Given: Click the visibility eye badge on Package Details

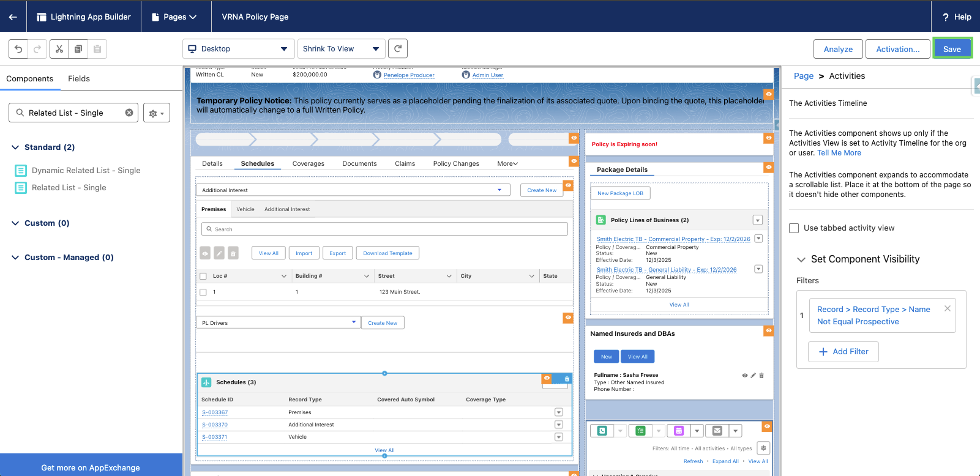Looking at the screenshot, I should tap(768, 167).
